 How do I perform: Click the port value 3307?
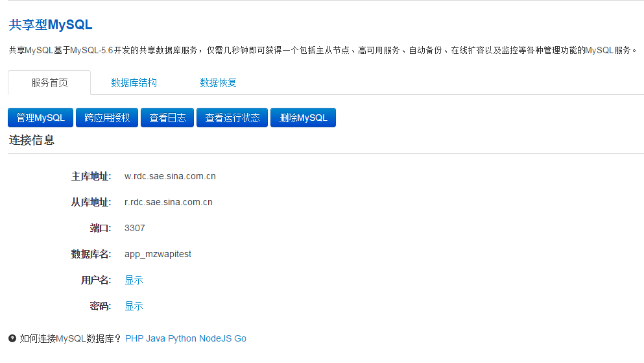pos(135,228)
